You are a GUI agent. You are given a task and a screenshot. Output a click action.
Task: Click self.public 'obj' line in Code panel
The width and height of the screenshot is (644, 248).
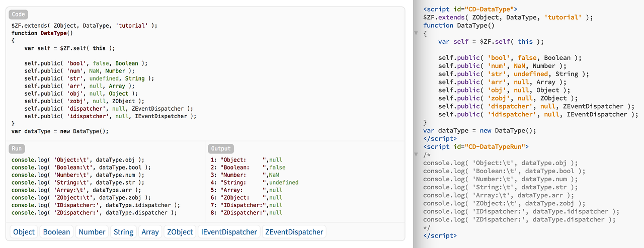pyautogui.click(x=81, y=94)
